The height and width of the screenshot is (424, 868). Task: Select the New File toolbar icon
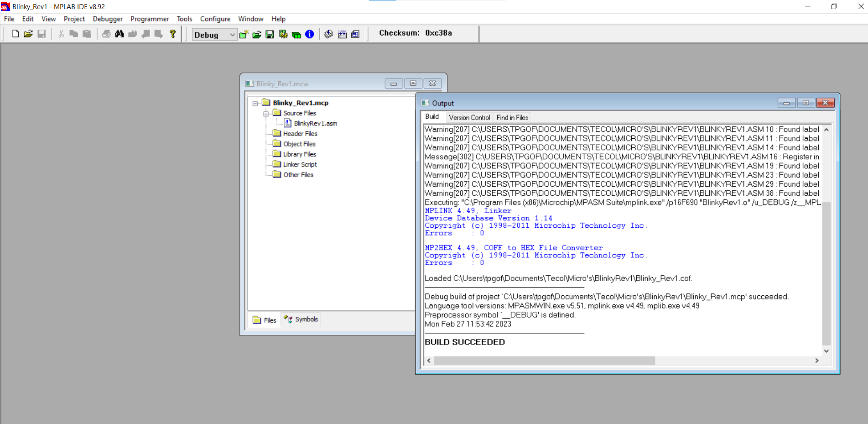click(x=15, y=33)
